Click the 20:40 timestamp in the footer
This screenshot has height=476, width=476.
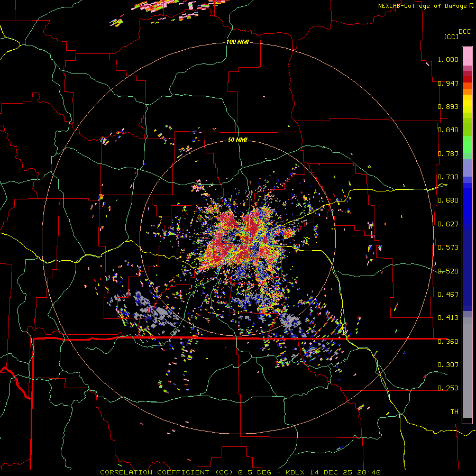pos(368,472)
